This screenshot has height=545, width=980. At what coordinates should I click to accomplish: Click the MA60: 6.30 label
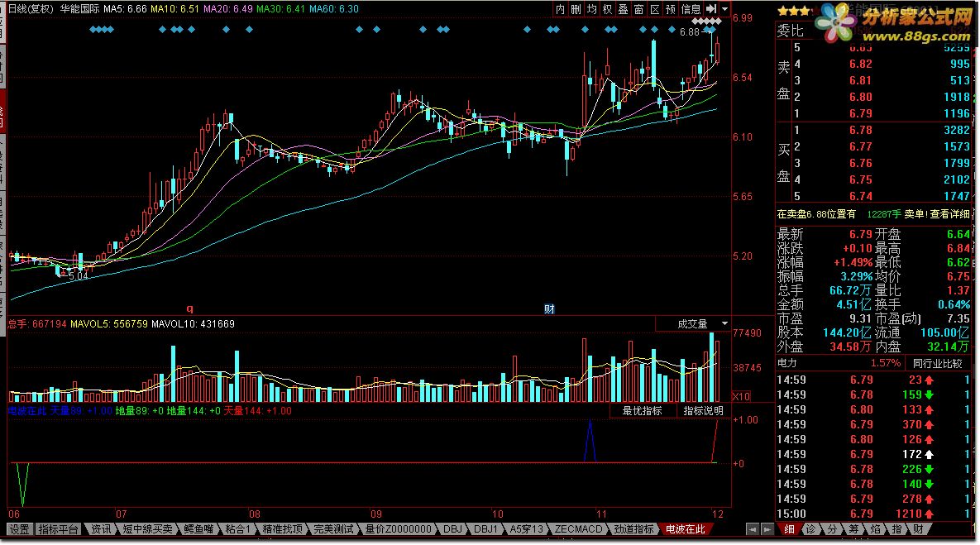click(334, 9)
